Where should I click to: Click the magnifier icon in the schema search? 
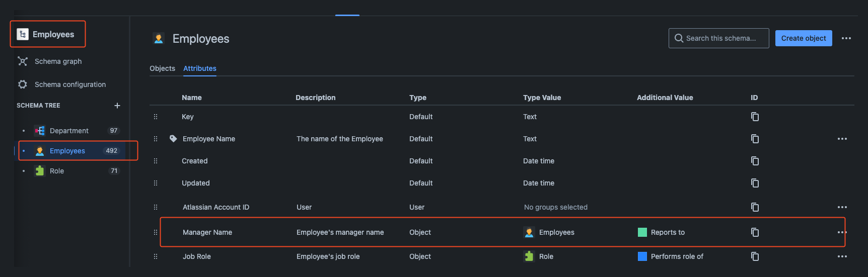[679, 38]
